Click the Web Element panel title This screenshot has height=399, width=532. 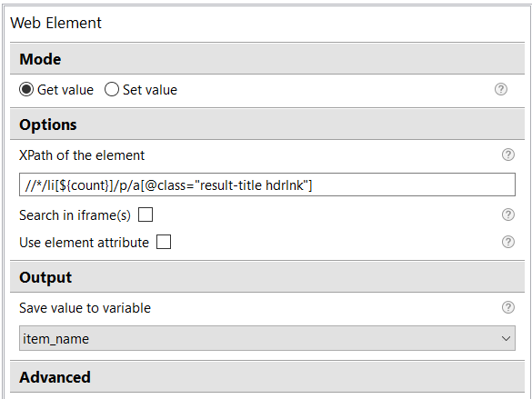click(56, 23)
